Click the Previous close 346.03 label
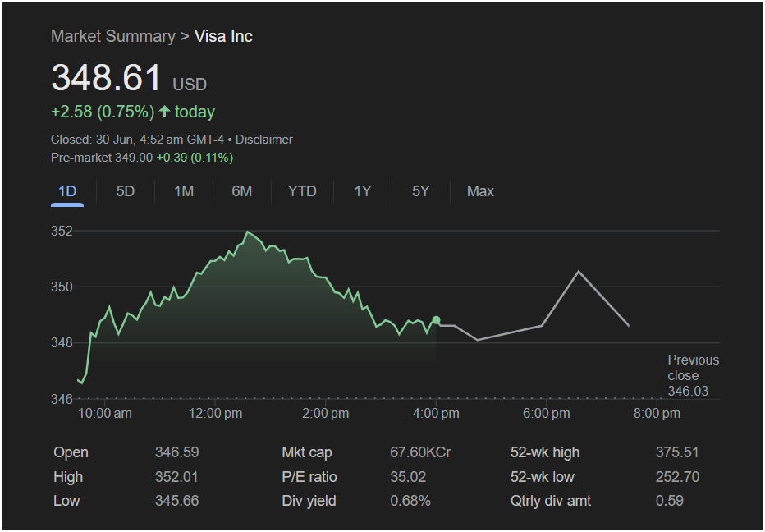Image resolution: width=765 pixels, height=532 pixels. coord(694,375)
